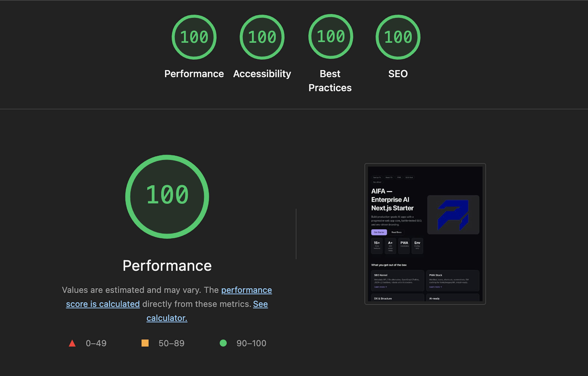Click the SEO score gauge
Screen dimensions: 588x376
click(x=398, y=37)
